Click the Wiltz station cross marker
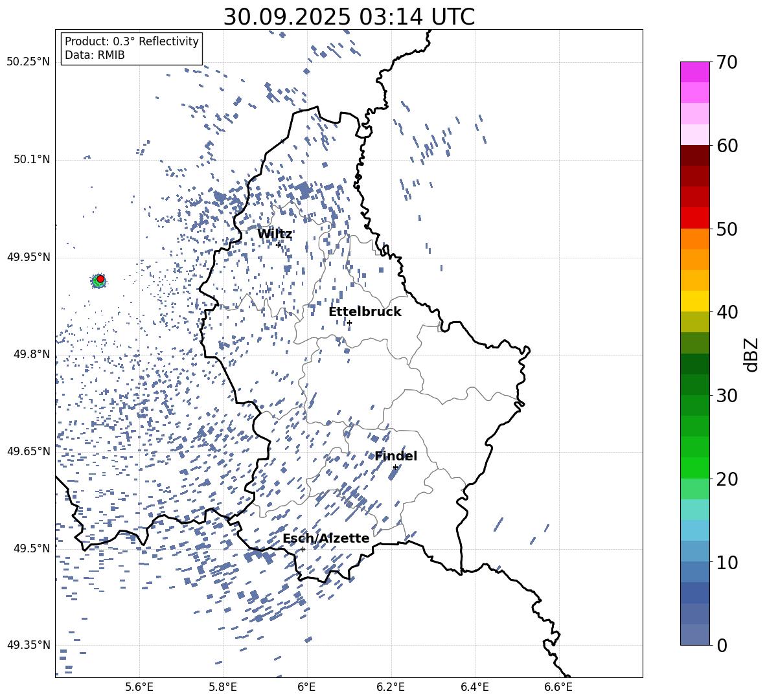This screenshot has height=700, width=767. 279,245
